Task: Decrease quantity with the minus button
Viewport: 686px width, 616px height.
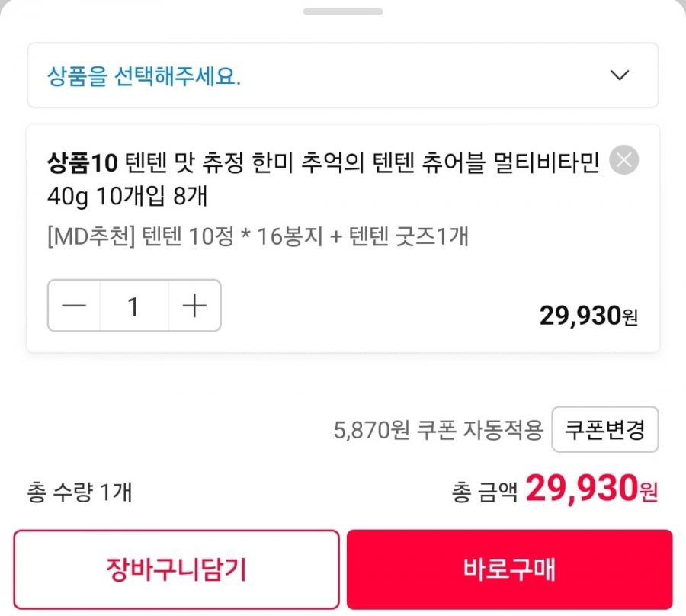Action: click(75, 306)
